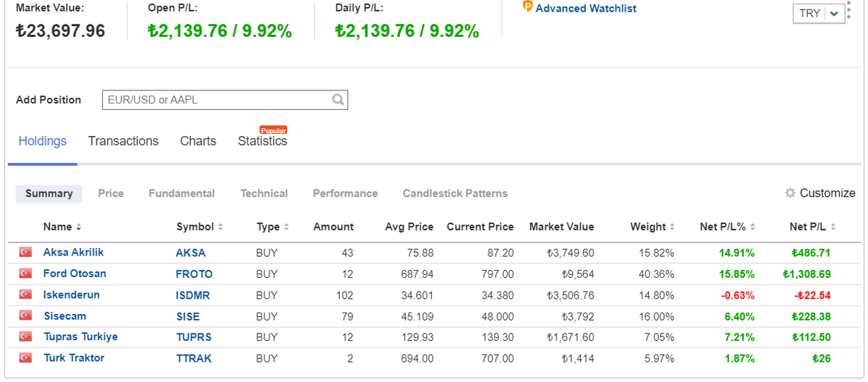868x382 pixels.
Task: Sort holdings by Net P/L column
Action: coord(812,226)
